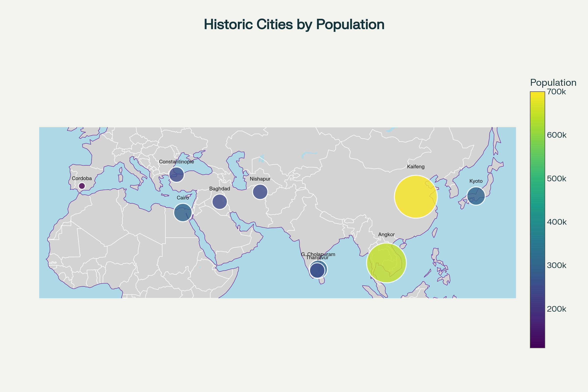Click the Population colorbar title
The image size is (588, 392).
tap(553, 83)
